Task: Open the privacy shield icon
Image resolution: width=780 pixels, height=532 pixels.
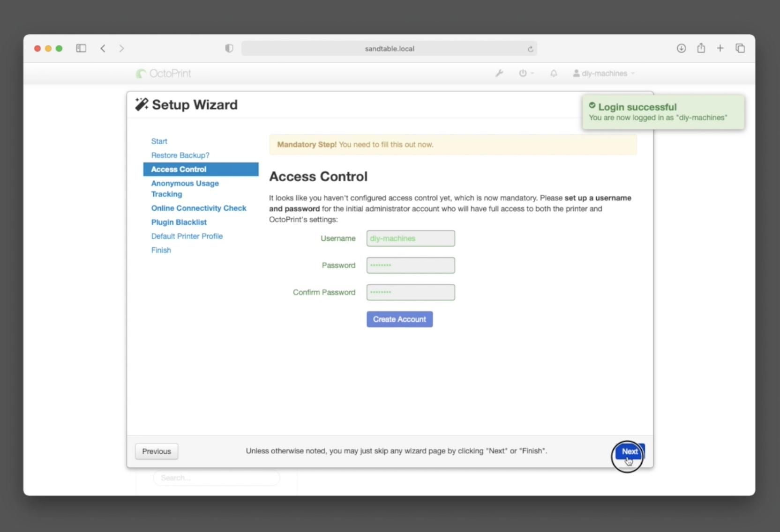Action: point(229,48)
